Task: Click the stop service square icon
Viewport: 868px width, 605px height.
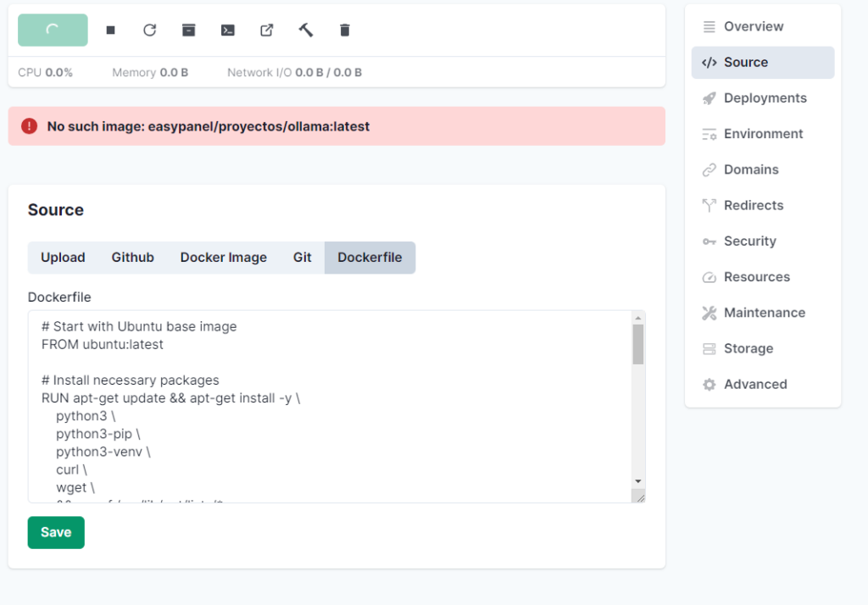Action: pos(111,31)
